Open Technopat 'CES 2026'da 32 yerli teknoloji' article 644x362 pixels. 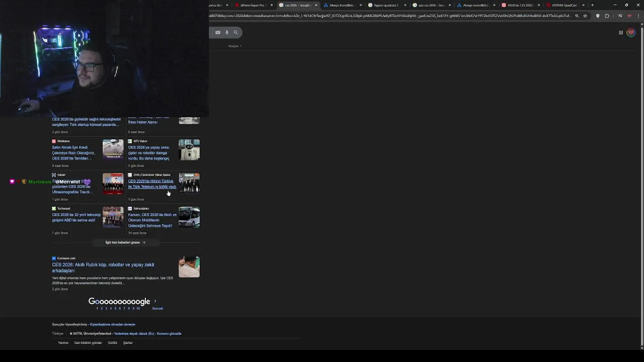tap(76, 217)
